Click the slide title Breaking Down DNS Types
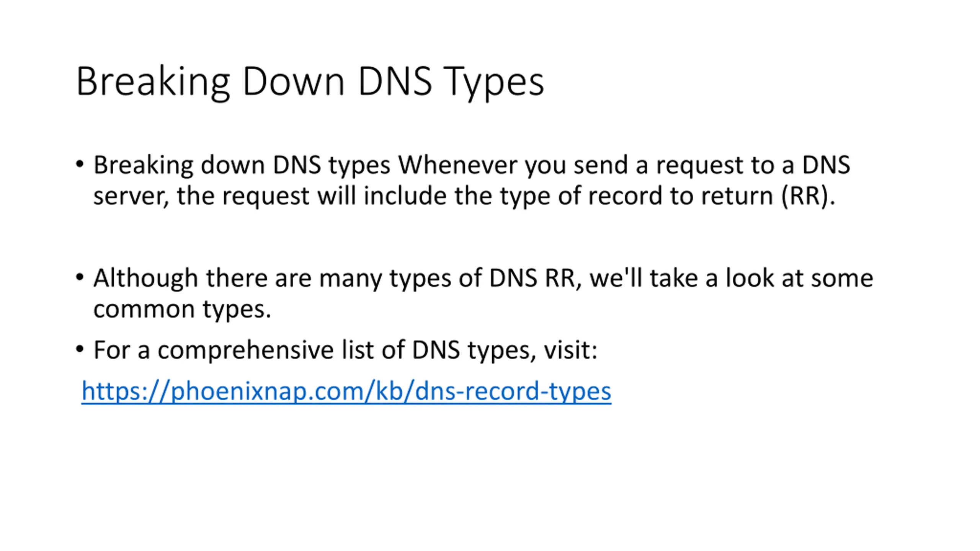The image size is (980, 551). (x=310, y=82)
